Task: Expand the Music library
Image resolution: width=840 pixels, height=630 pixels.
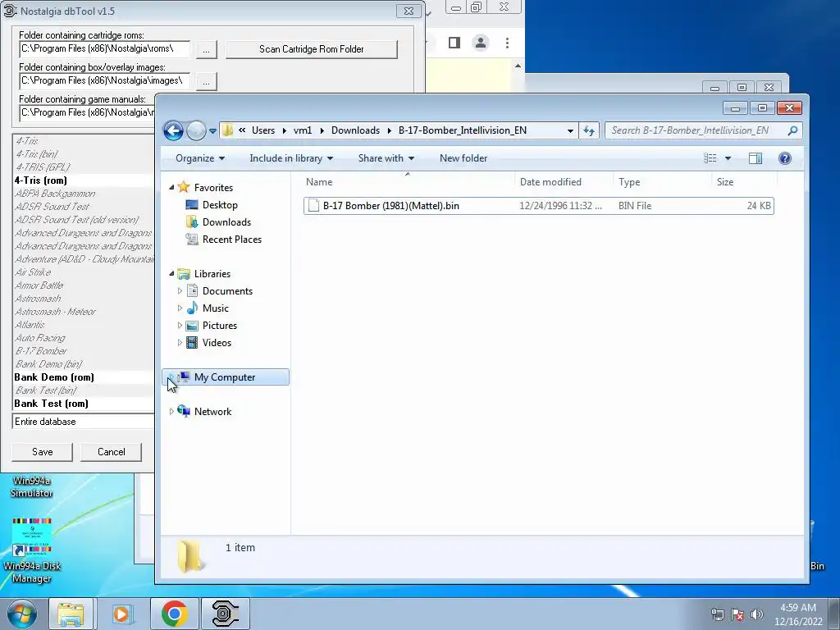Action: 180,308
